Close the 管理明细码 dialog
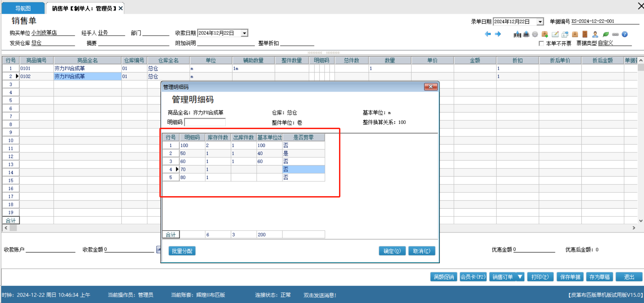The height and width of the screenshot is (303, 644). pos(430,87)
